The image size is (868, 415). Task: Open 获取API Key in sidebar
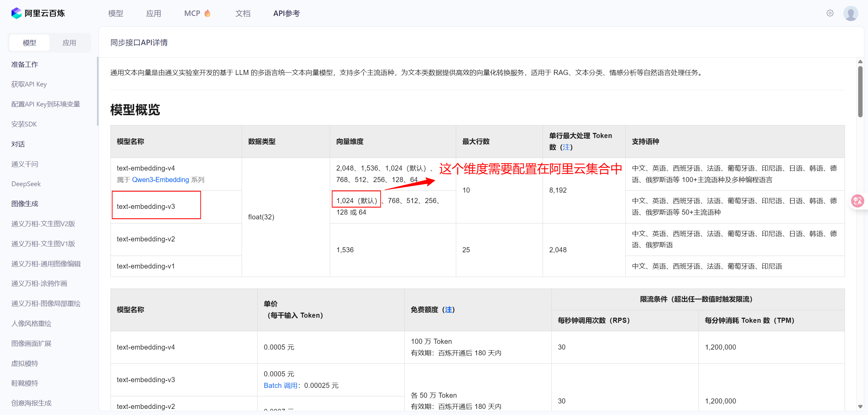tap(29, 84)
